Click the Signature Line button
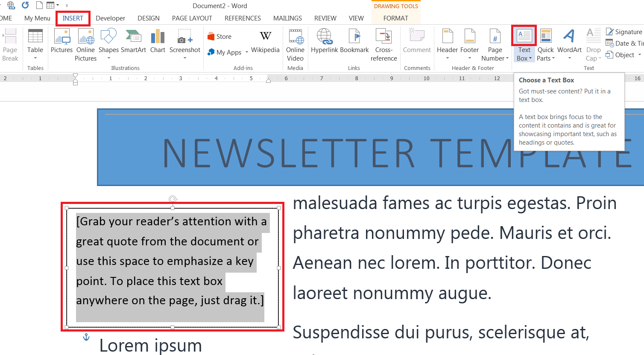The width and height of the screenshot is (644, 355). click(624, 32)
